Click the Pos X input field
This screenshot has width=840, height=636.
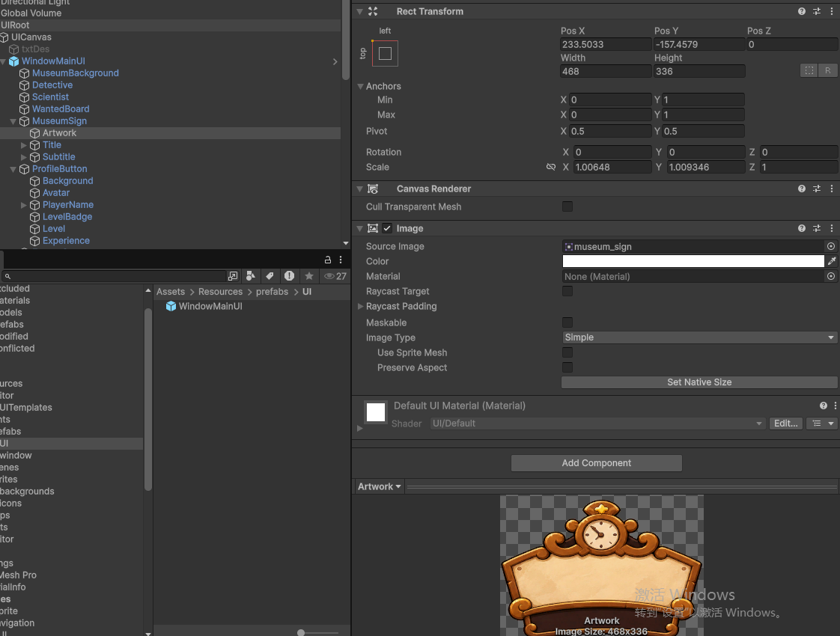pos(606,44)
